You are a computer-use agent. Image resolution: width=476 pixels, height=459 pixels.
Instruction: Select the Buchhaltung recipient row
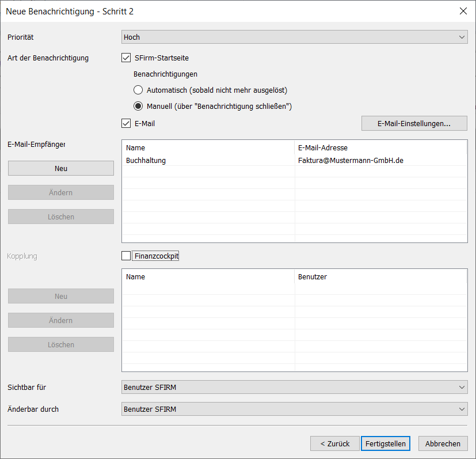294,161
